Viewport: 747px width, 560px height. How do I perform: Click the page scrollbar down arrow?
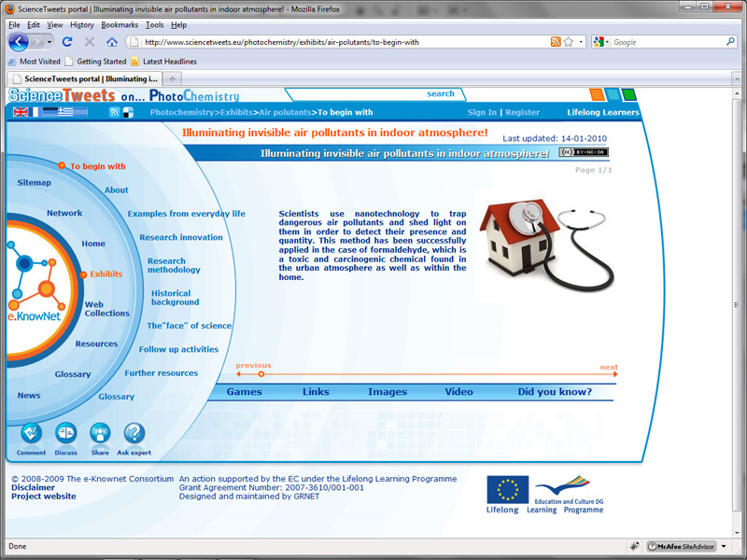(x=737, y=533)
